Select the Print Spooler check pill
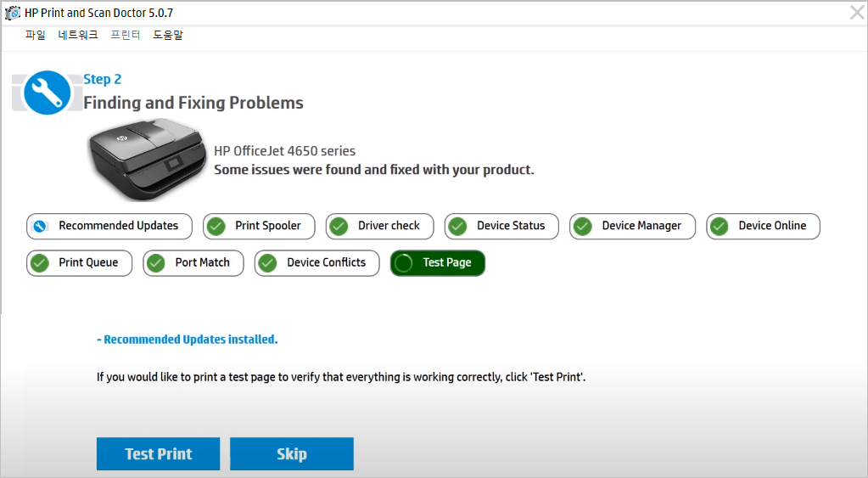This screenshot has height=478, width=868. pyautogui.click(x=259, y=226)
